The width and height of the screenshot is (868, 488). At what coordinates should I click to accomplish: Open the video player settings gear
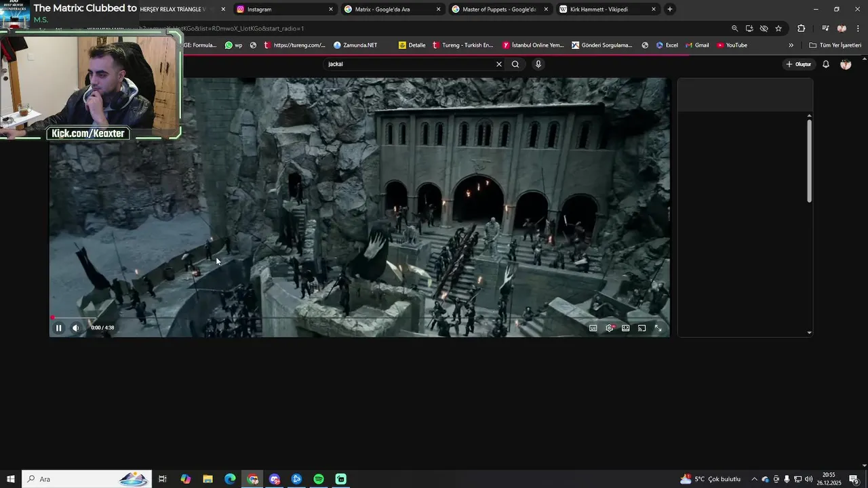point(610,328)
